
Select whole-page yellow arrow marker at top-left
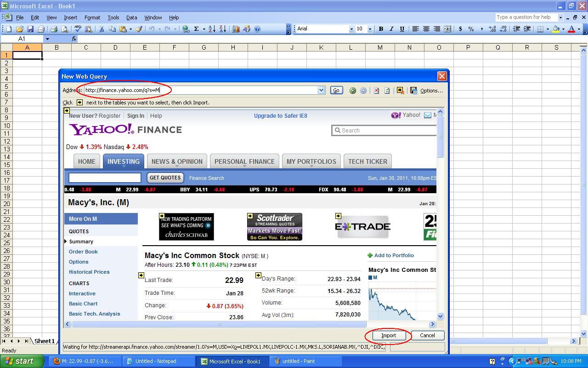point(67,111)
